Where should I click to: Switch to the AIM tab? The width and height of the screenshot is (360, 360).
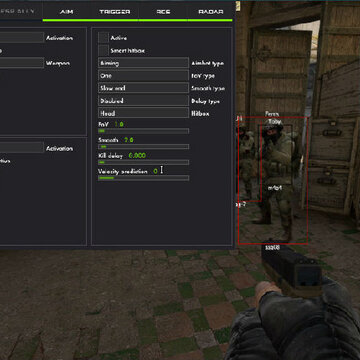pos(66,12)
